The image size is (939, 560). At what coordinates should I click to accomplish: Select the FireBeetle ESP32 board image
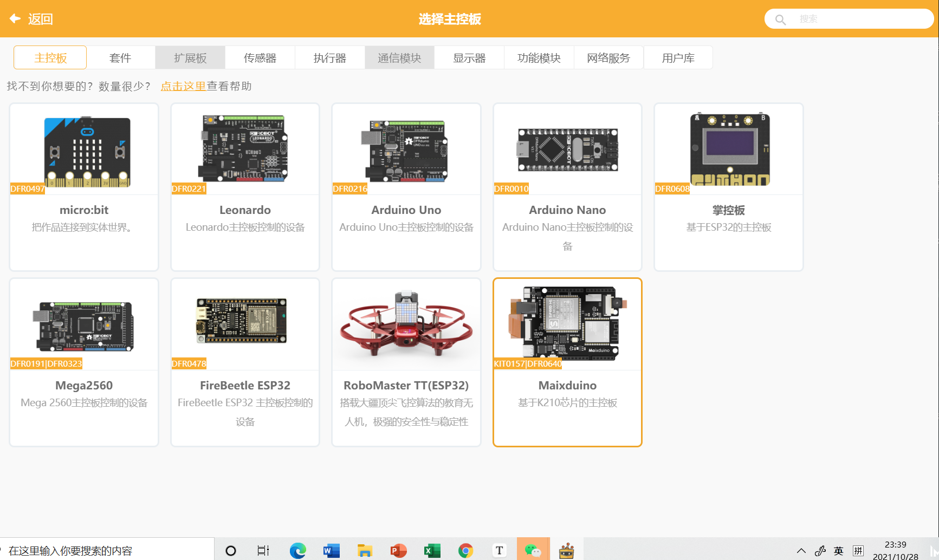pyautogui.click(x=242, y=321)
